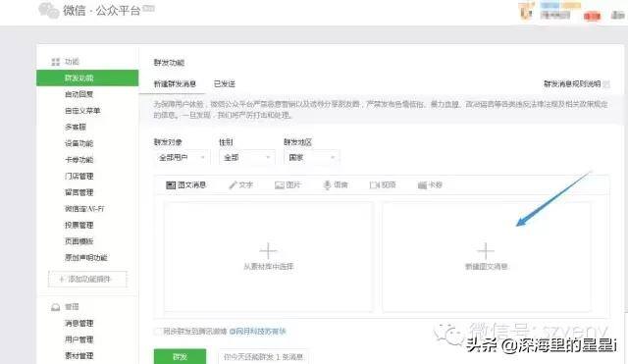The height and width of the screenshot is (364, 628).
Task: Select 群发功能 in the sidebar
Action: (x=87, y=78)
